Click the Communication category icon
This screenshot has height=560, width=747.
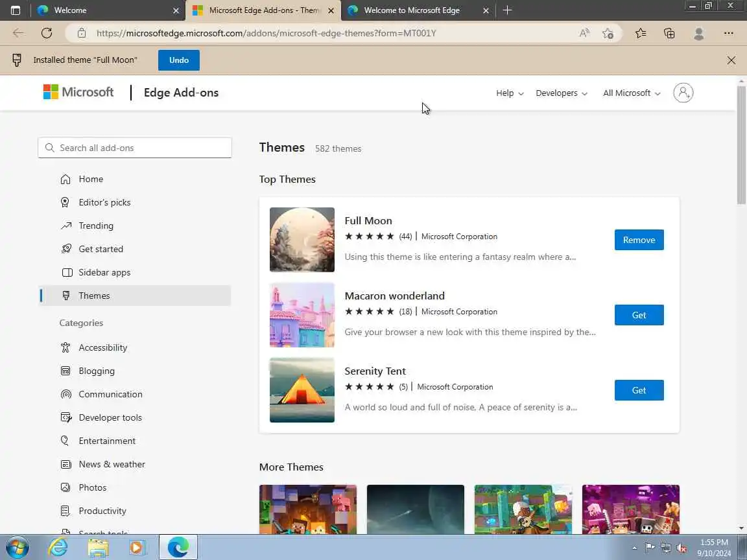pyautogui.click(x=65, y=394)
